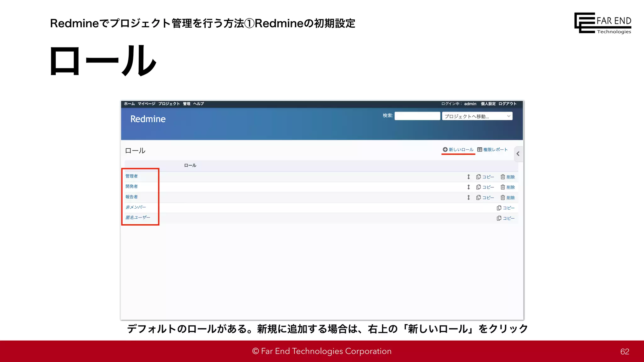This screenshot has height=362, width=644.
Task: Click the ログイン中 label
Action: point(451,104)
